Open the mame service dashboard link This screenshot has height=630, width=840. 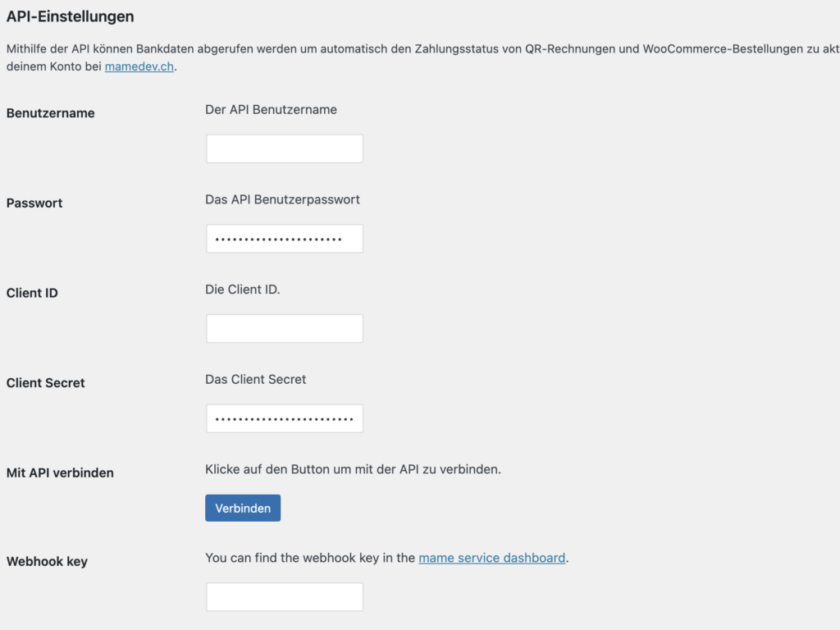491,557
